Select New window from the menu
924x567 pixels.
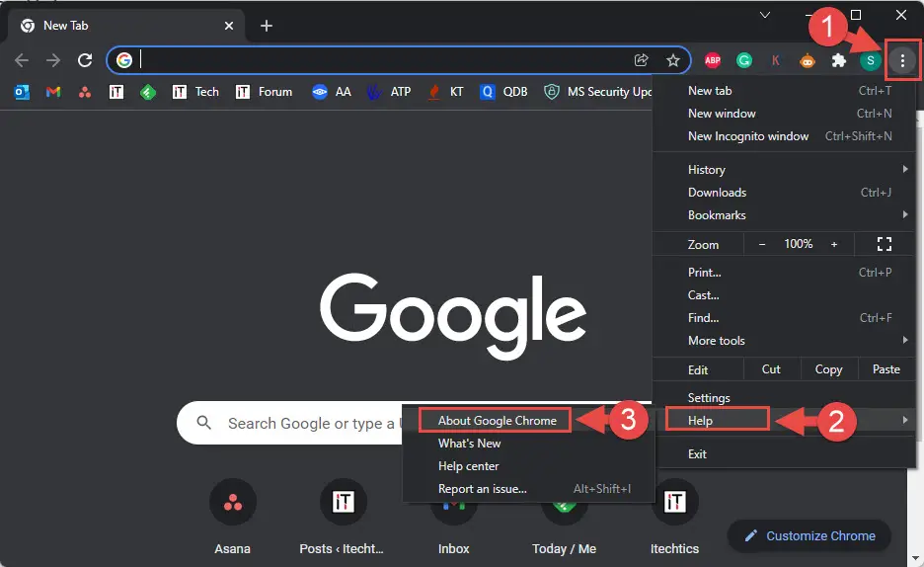[785, 114]
